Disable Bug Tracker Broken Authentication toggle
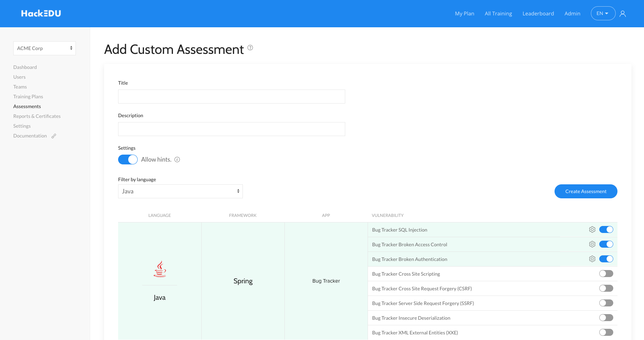 pos(606,259)
